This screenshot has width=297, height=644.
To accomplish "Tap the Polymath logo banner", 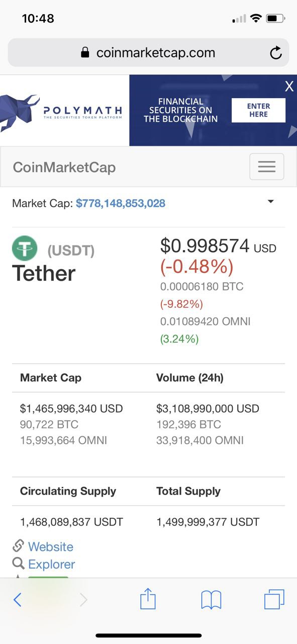I will [64, 110].
